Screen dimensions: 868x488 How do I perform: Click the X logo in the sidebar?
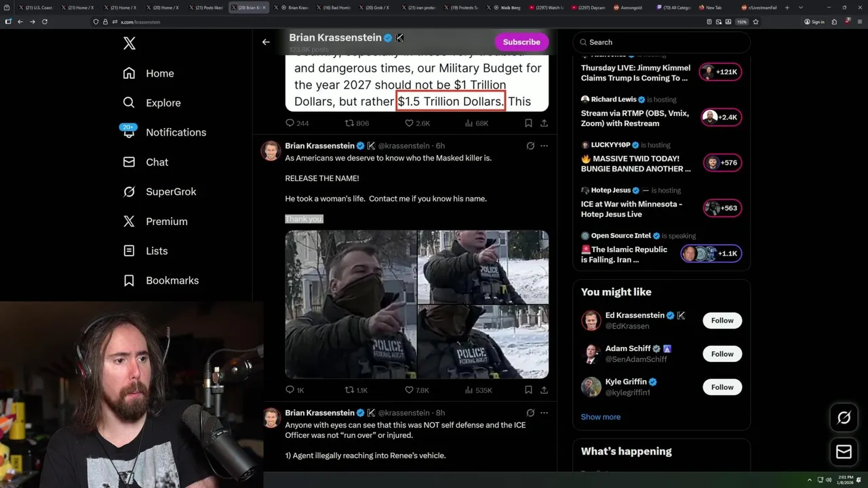coord(130,44)
